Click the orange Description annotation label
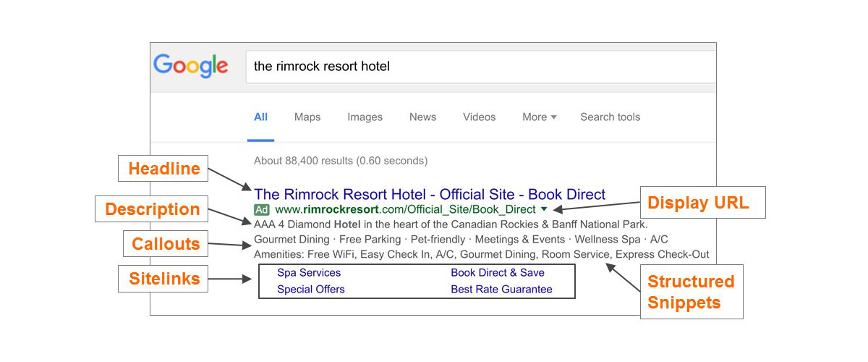Image resolution: width=868 pixels, height=362 pixels. 153,209
